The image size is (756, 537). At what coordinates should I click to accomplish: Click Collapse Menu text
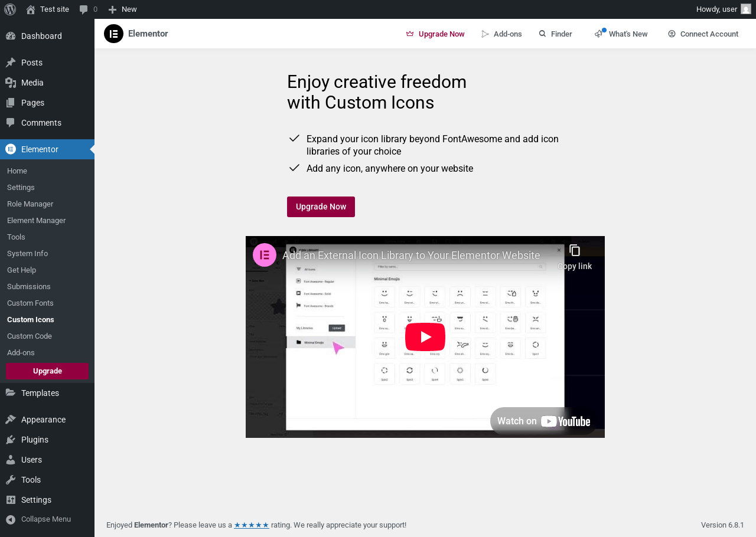click(46, 519)
